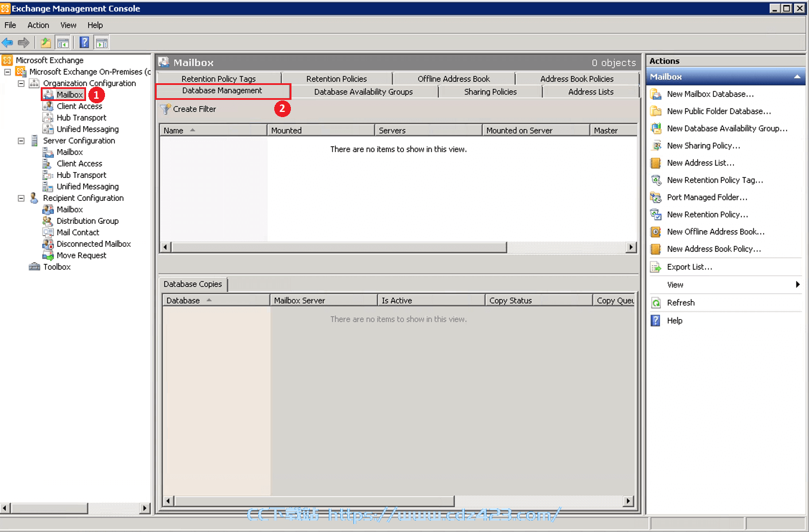
Task: Click the Up one level folder icon
Action: click(x=46, y=42)
